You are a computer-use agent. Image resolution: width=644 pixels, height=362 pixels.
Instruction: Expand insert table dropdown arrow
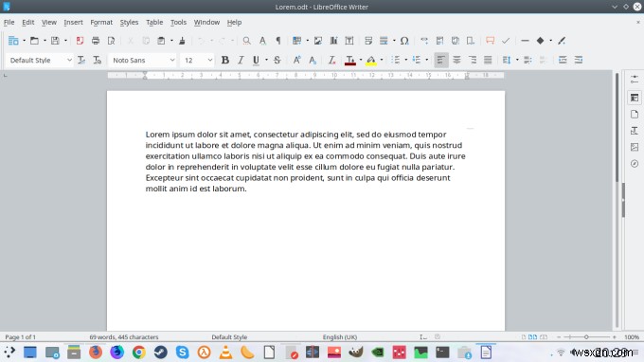(x=307, y=41)
